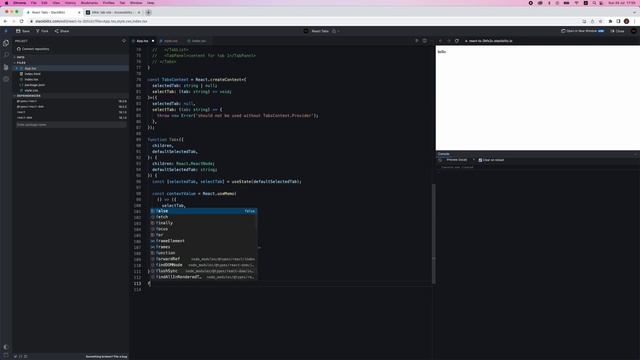Choose the 'function' autocomplete suggestion
The width and height of the screenshot is (640, 360).
203,253
